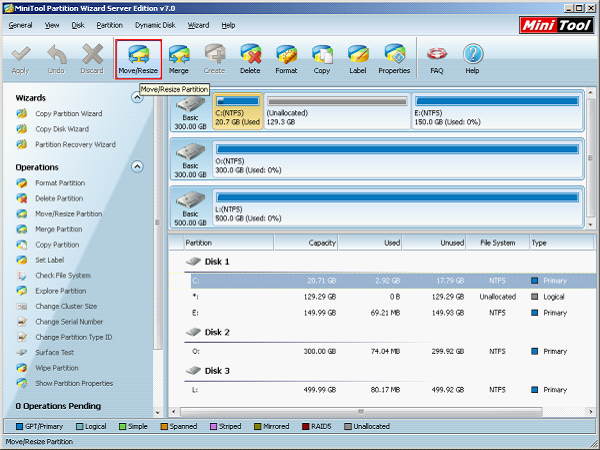Viewport: 600px width, 450px height.
Task: Click the Disk 1 group header
Action: coord(208,262)
